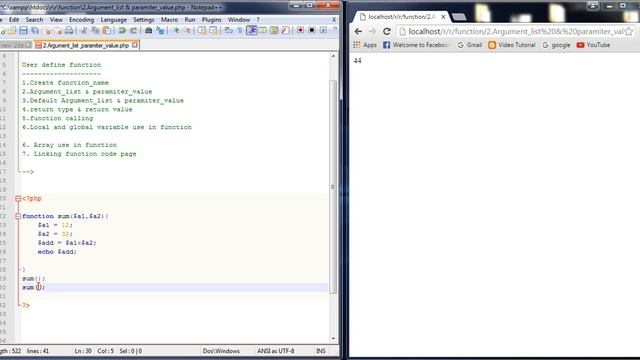Open the YouTube bookmark

pos(593,45)
